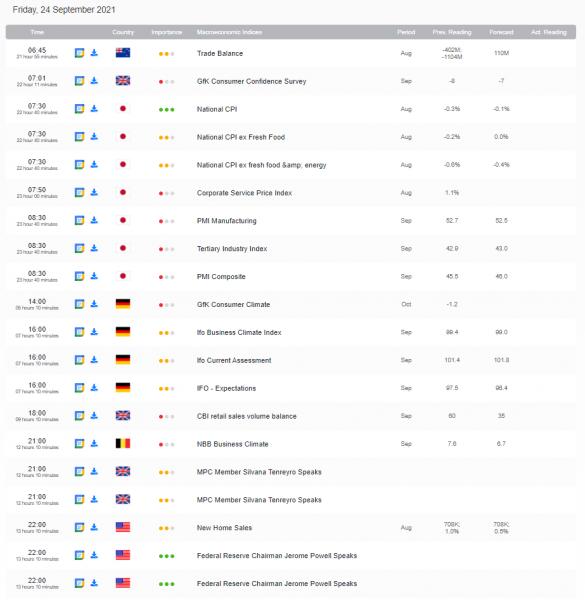The height and width of the screenshot is (600, 585).
Task: Click Belgium flag in NBB Business Climate row
Action: tap(123, 443)
